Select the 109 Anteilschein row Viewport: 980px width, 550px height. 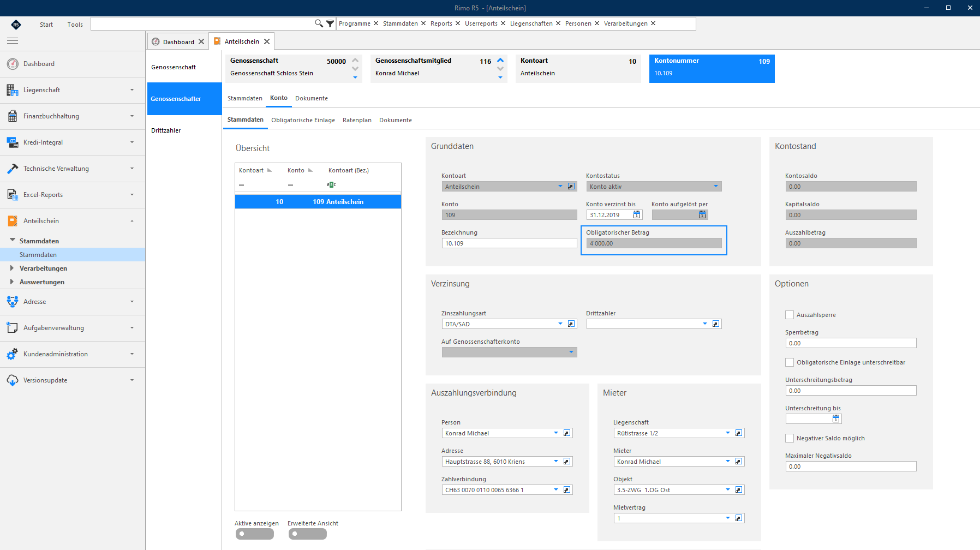pyautogui.click(x=318, y=202)
